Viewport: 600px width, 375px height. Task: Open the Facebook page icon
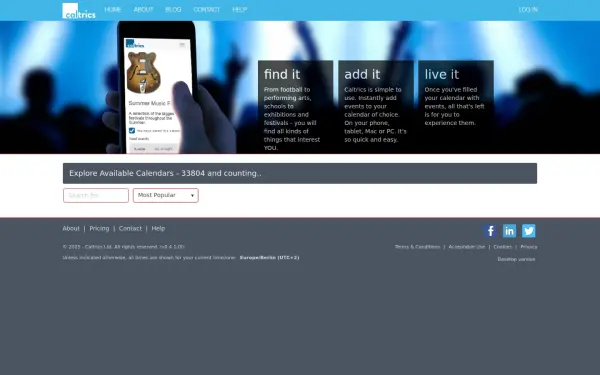coord(490,231)
